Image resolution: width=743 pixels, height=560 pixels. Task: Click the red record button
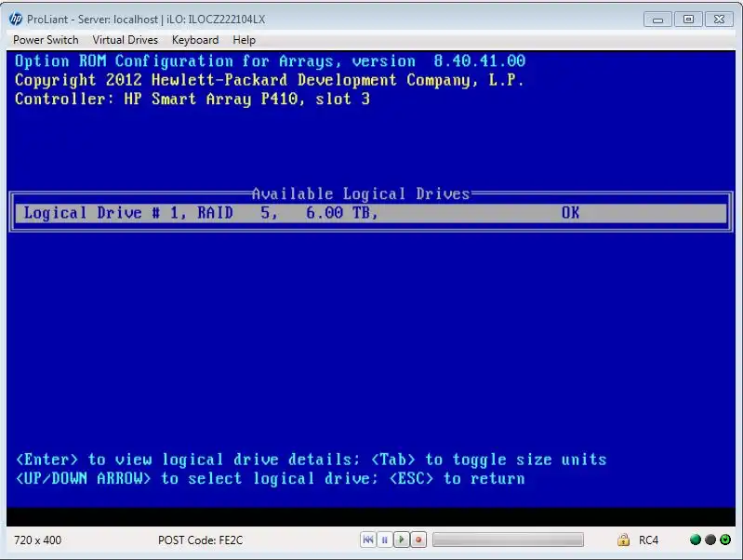pyautogui.click(x=418, y=540)
